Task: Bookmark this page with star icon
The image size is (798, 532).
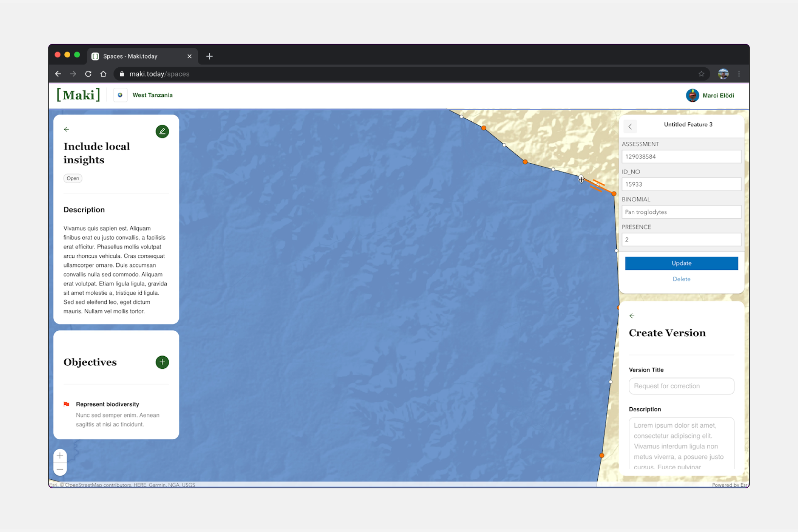Action: [701, 74]
